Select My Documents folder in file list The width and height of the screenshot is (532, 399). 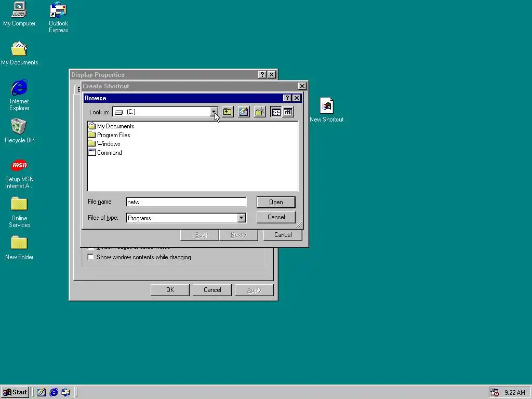[111, 126]
